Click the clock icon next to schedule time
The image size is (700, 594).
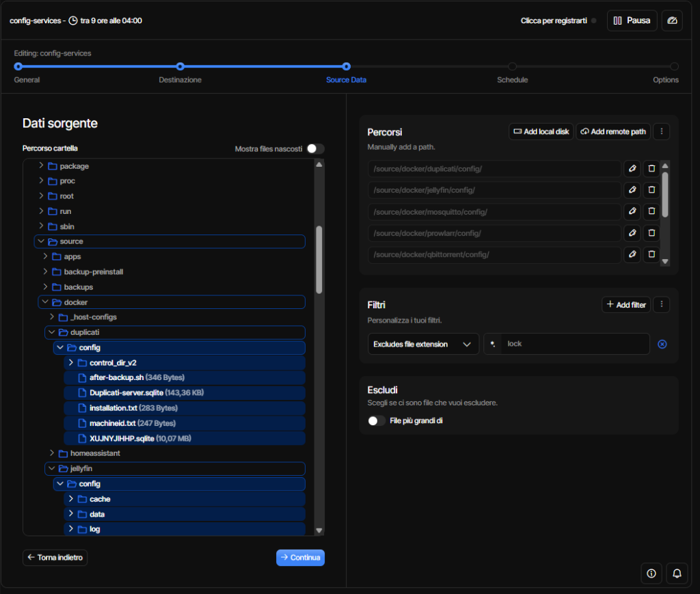click(72, 21)
